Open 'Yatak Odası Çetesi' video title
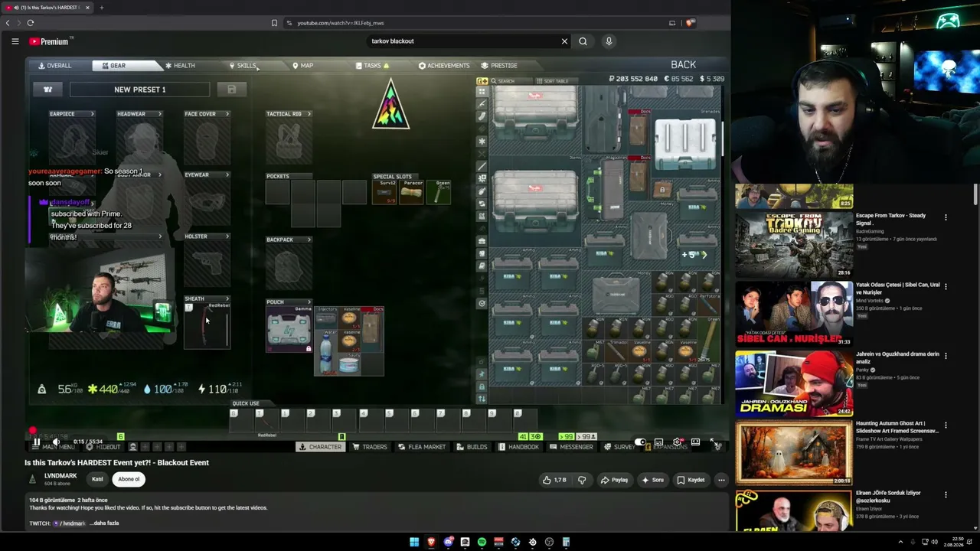The height and width of the screenshot is (551, 980). (x=897, y=288)
